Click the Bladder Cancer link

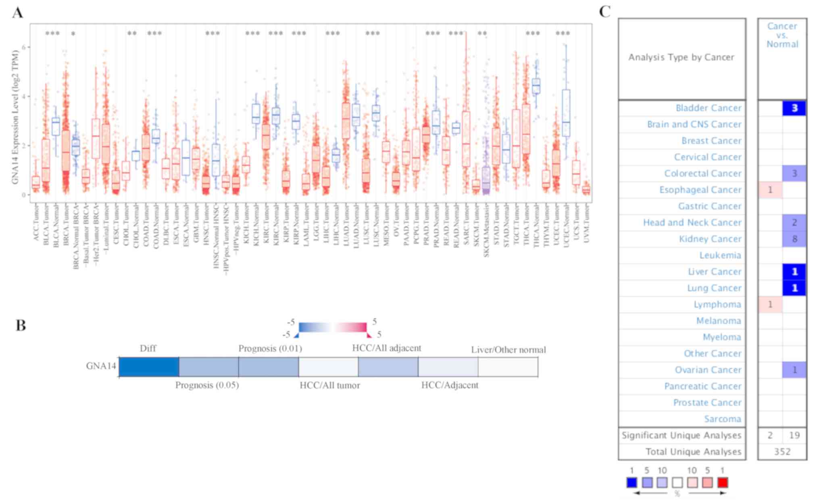coord(708,108)
